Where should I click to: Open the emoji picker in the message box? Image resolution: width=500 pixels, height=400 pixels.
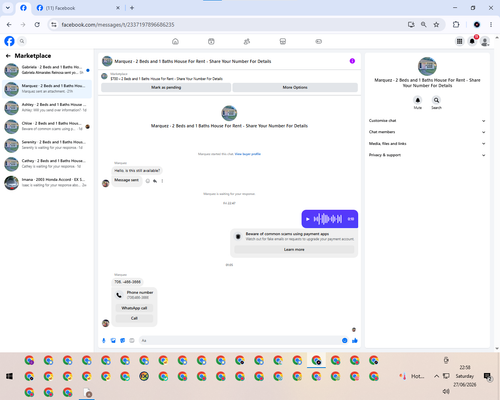pos(345,340)
